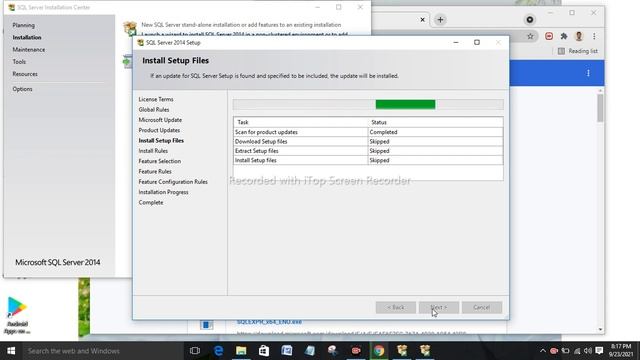Open the Tools section
This screenshot has width=640, height=360.
coord(19,62)
